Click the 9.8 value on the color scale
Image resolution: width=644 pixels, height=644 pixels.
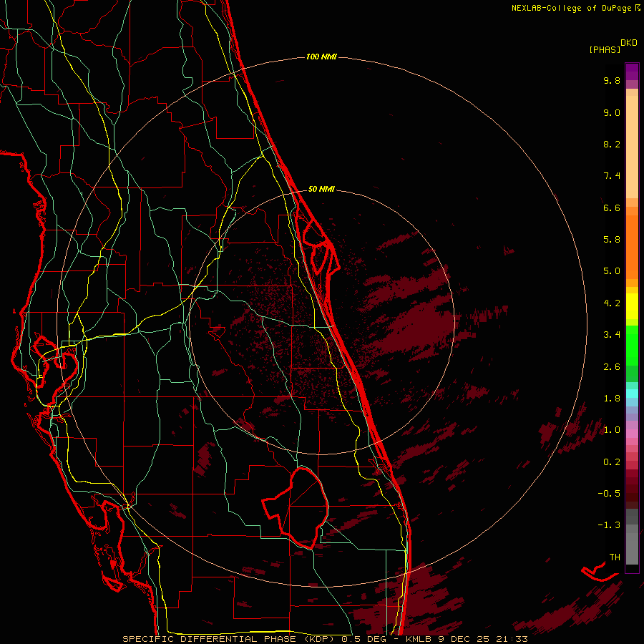pos(612,80)
